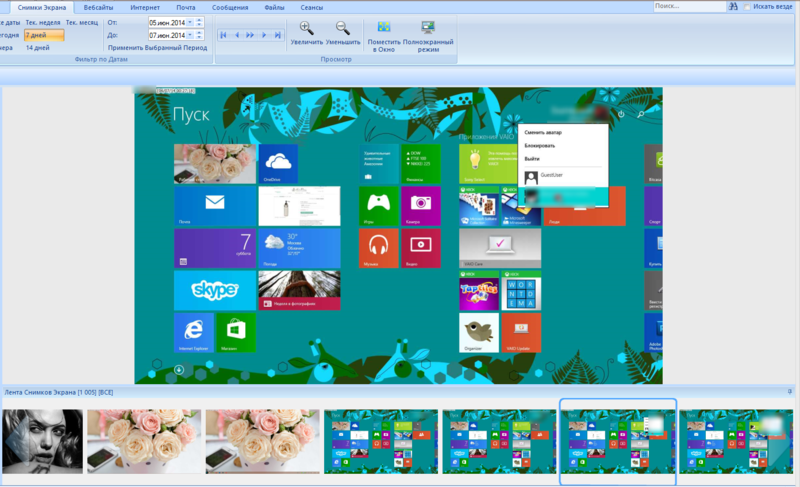Click the large screenshot preview image
The image size is (800, 487).
click(x=398, y=236)
